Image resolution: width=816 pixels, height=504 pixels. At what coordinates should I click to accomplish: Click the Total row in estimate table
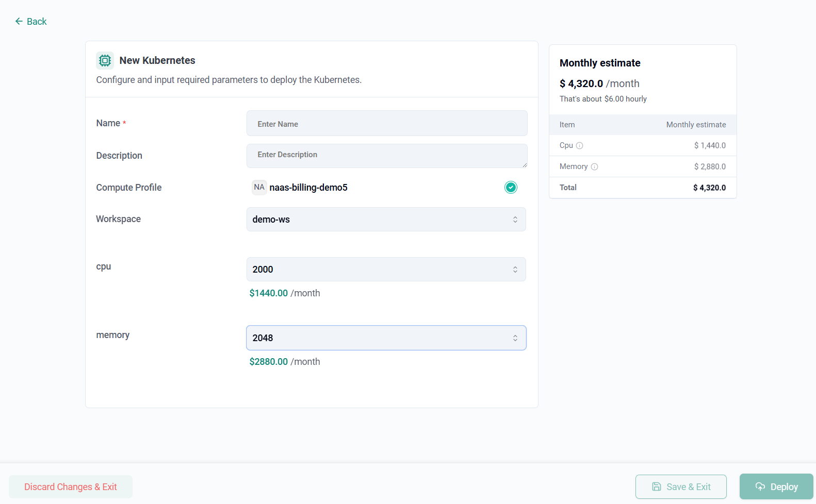pos(643,188)
